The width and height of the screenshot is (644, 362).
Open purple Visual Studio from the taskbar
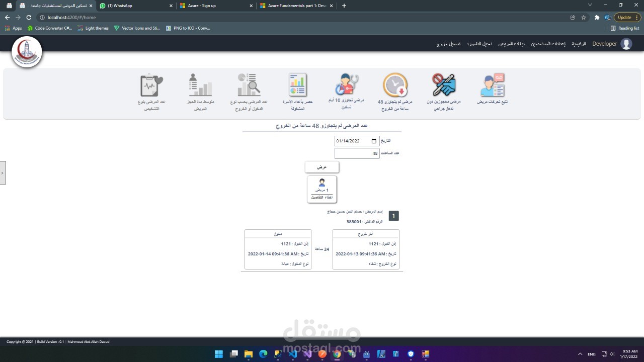click(x=307, y=354)
